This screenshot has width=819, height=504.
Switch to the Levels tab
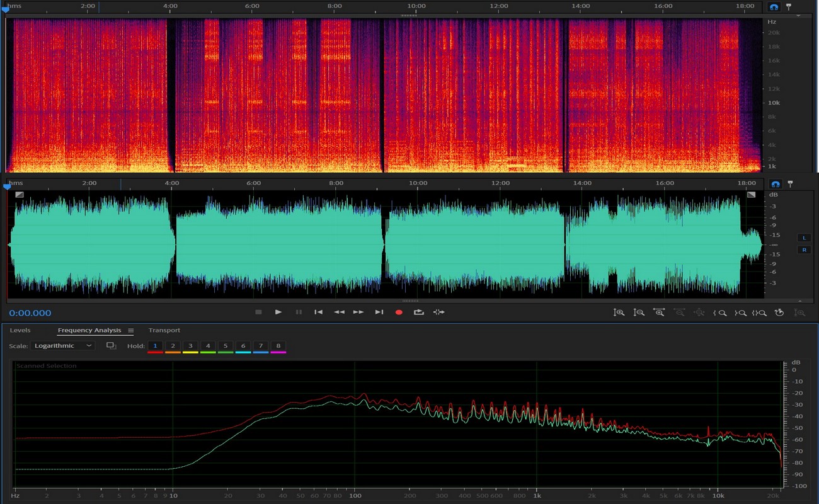[20, 330]
